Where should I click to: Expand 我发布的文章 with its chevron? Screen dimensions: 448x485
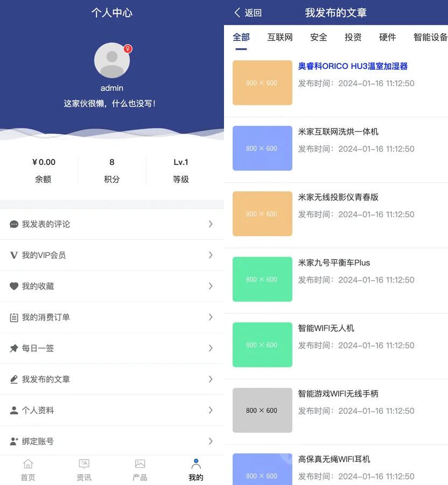211,379
